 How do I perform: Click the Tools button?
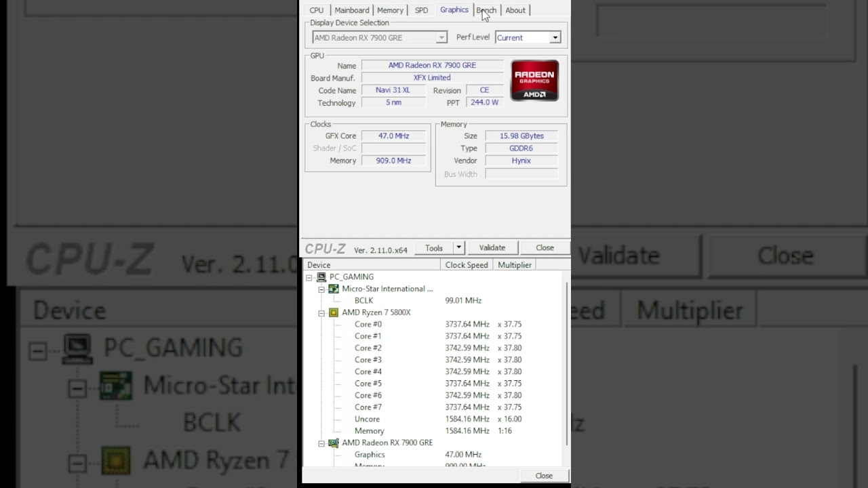tap(433, 248)
